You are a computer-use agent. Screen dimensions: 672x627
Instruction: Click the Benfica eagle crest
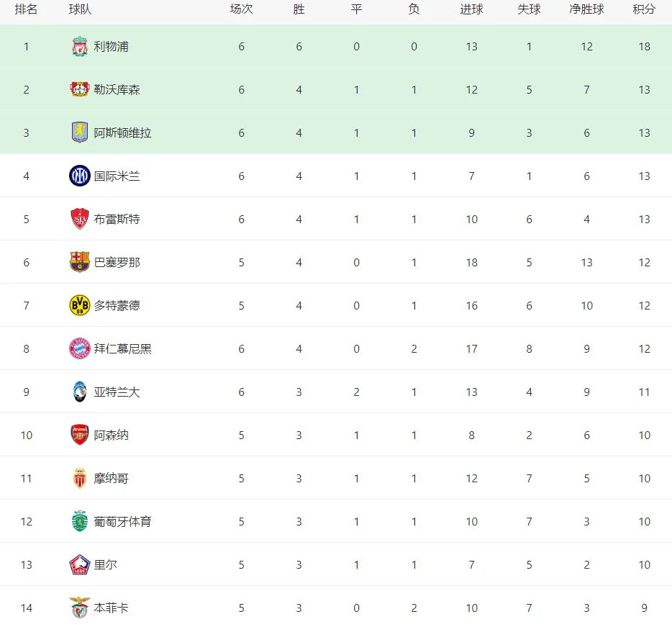point(80,608)
